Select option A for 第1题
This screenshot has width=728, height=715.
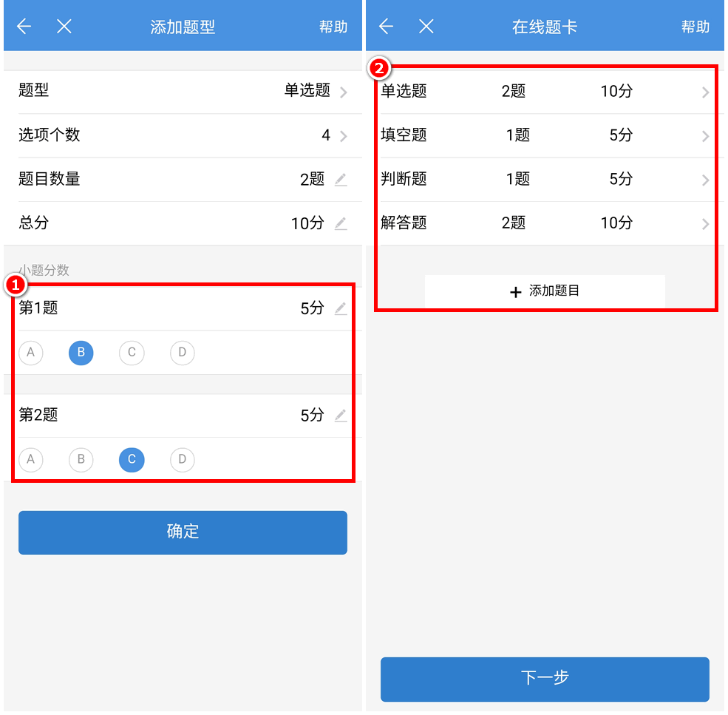click(31, 353)
